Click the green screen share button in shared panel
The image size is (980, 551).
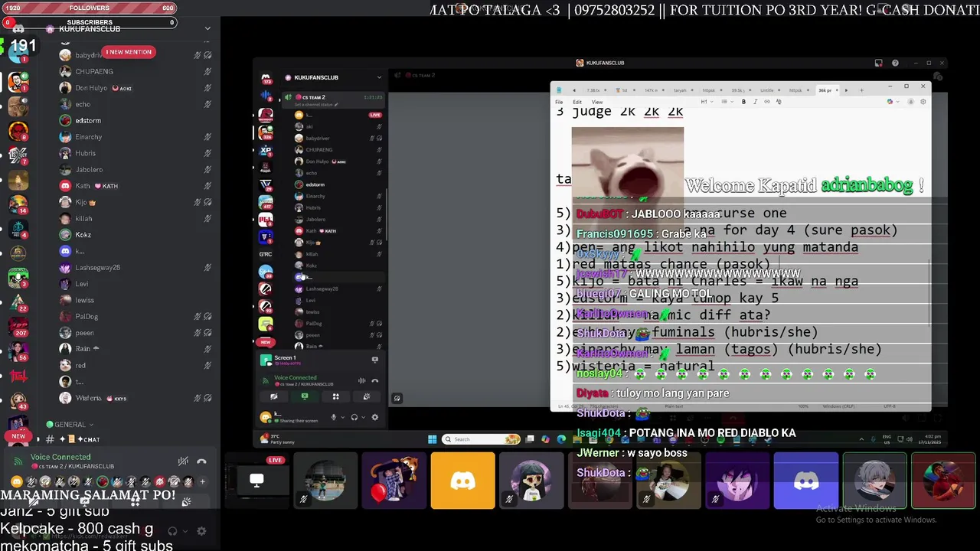tap(305, 396)
